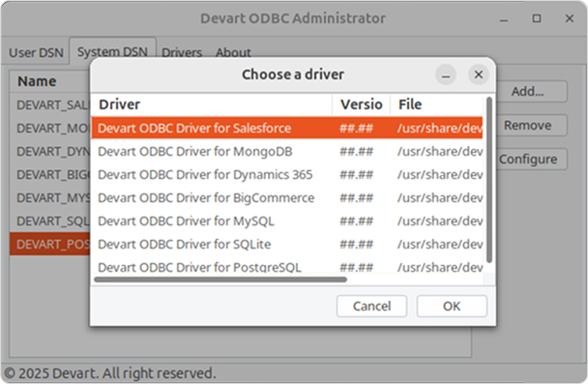
Task: Click Cancel in the driver dialog
Action: coord(371,306)
